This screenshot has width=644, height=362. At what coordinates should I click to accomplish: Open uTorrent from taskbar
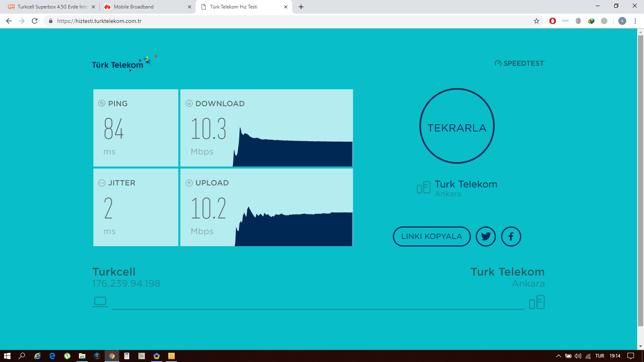point(67,356)
